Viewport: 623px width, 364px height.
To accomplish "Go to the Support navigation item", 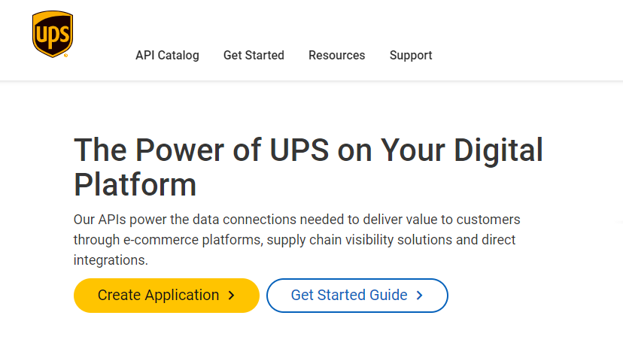I will click(x=411, y=55).
